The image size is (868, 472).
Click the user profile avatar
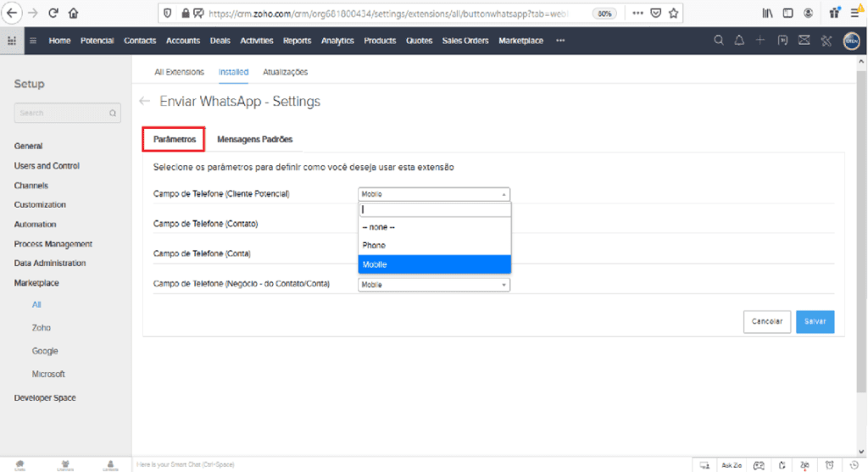852,41
